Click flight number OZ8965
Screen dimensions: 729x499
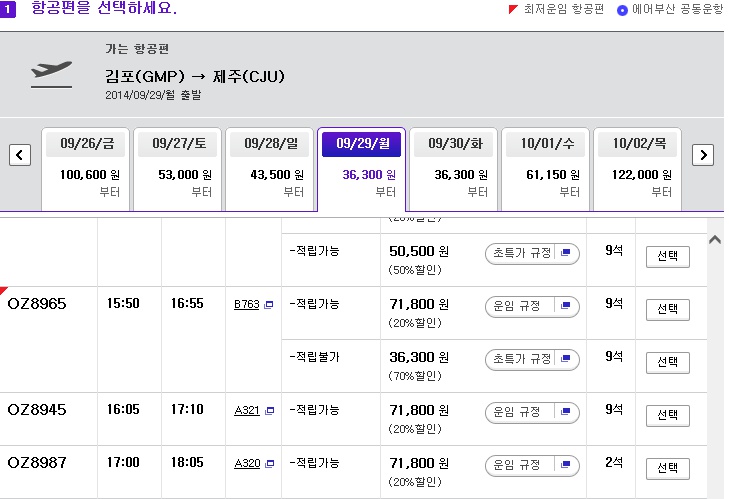(x=37, y=304)
